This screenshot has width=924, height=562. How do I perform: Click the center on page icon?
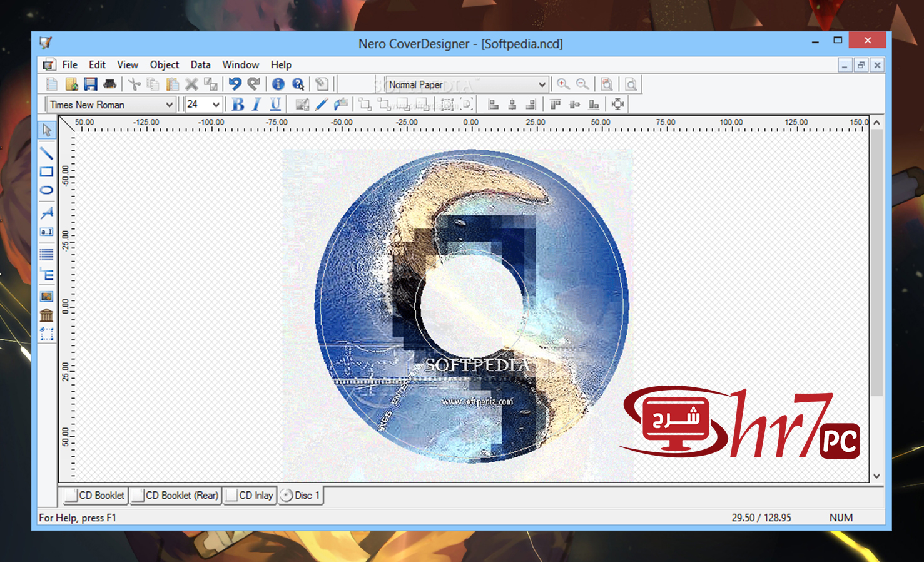[617, 105]
